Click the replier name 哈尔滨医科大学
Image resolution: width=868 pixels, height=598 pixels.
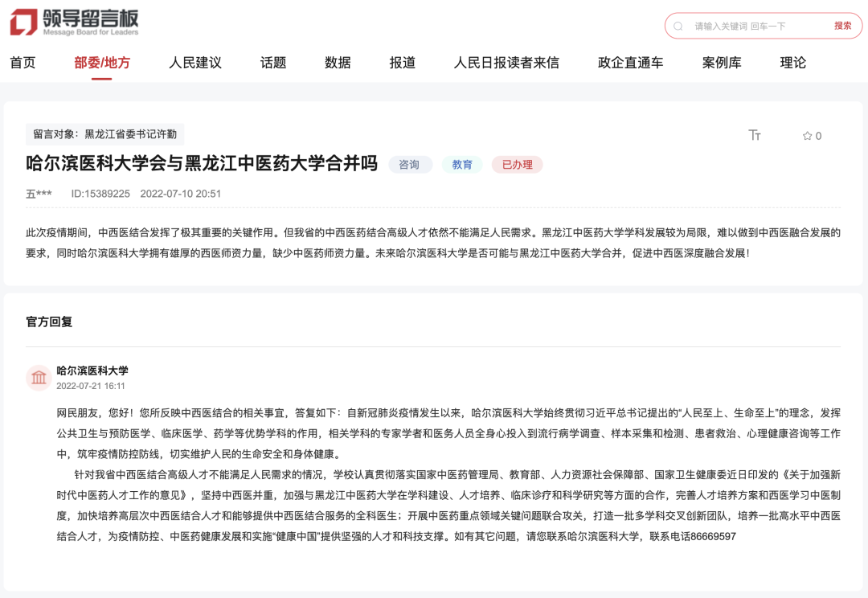(x=92, y=371)
